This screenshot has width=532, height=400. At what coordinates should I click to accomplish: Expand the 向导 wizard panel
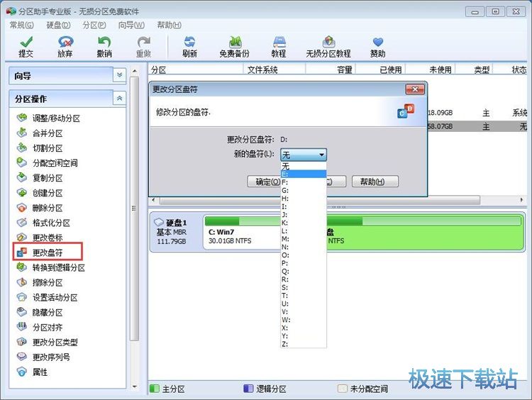pyautogui.click(x=119, y=75)
